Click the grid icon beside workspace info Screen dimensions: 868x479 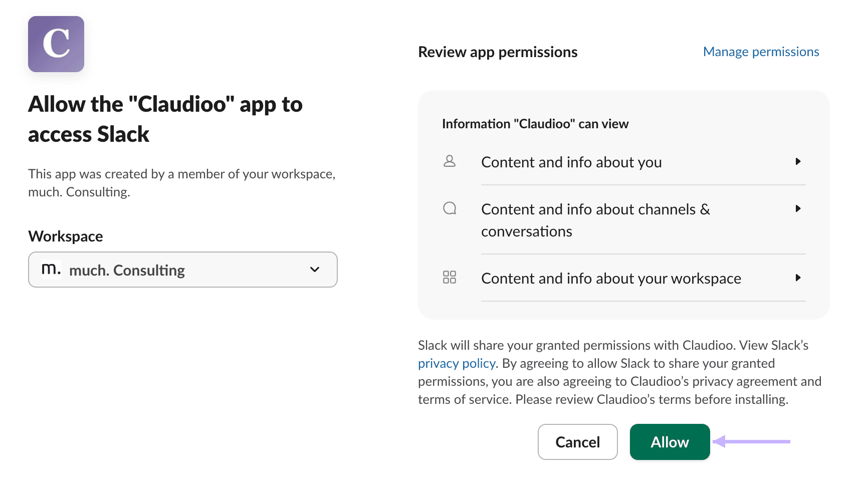(450, 277)
